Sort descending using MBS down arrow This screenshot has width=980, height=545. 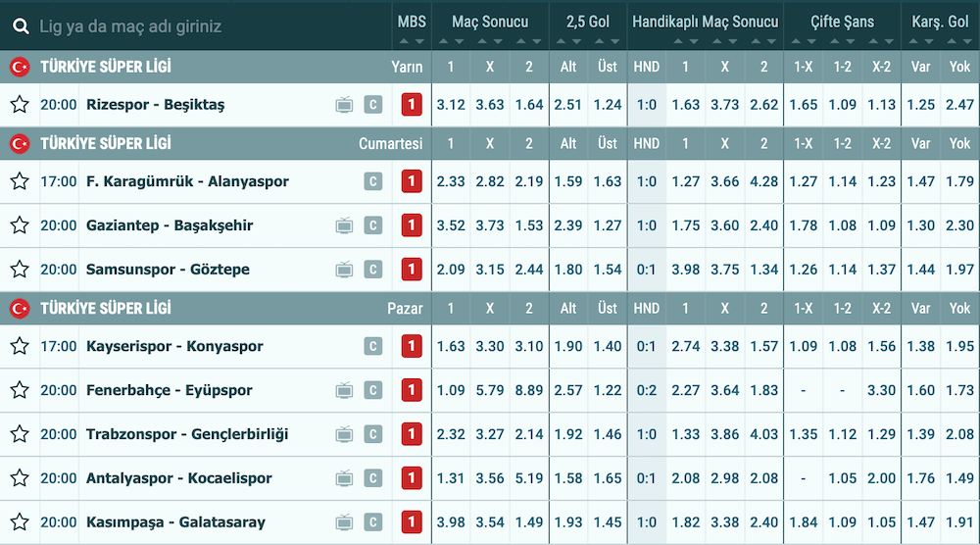(x=419, y=41)
